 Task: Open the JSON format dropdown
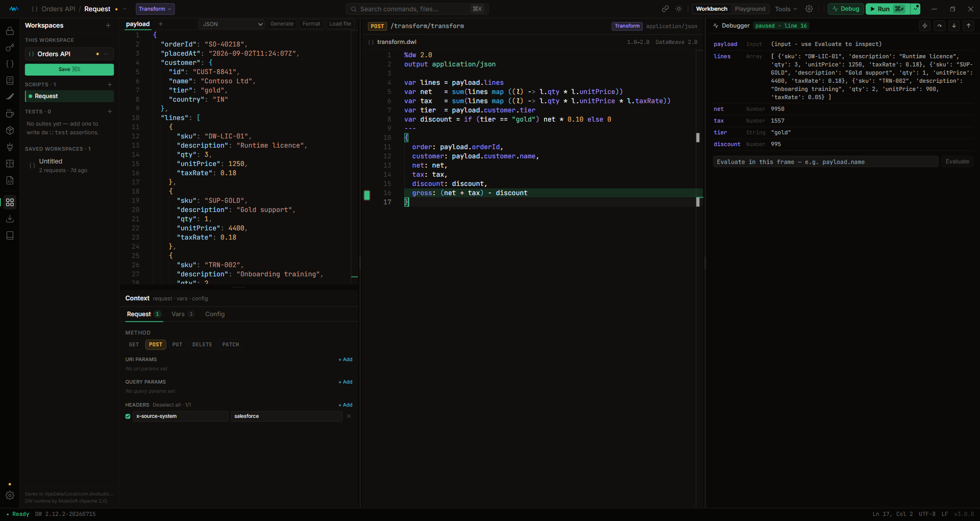click(232, 24)
